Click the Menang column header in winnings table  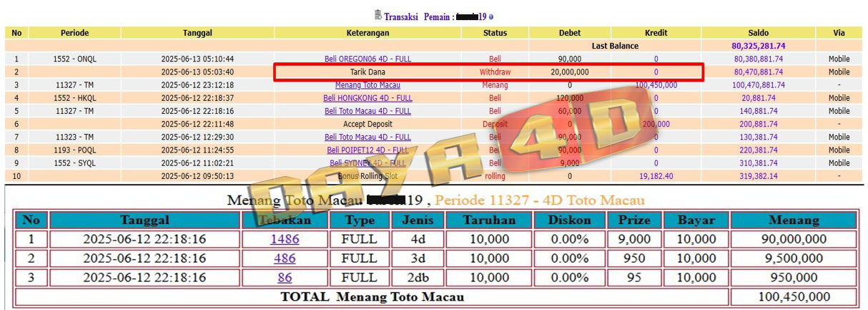(794, 220)
